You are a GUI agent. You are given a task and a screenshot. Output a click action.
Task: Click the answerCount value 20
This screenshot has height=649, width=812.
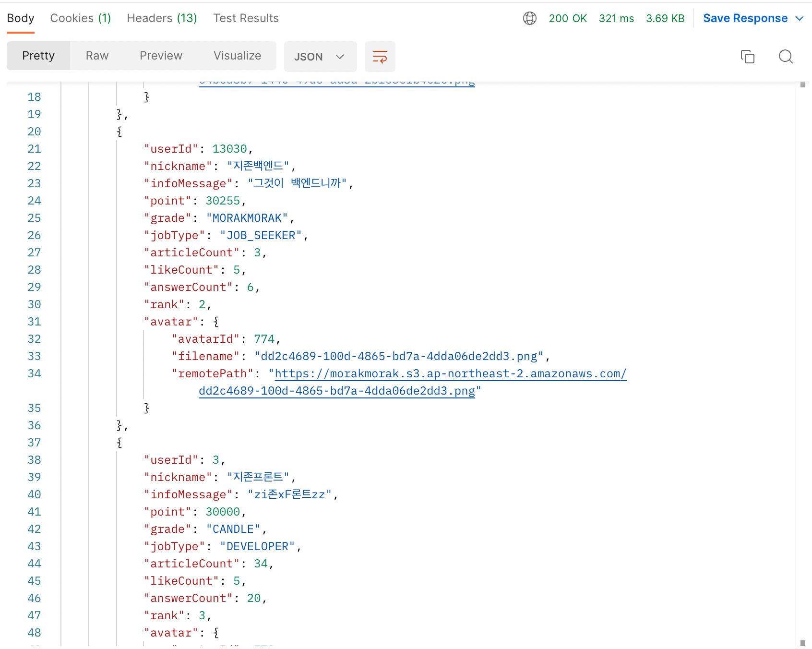254,598
